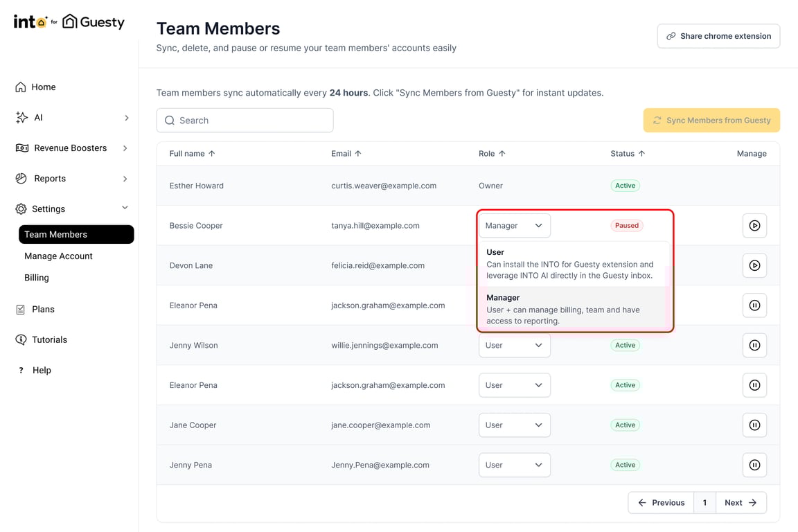
Task: Focus the team member Search field
Action: [245, 120]
